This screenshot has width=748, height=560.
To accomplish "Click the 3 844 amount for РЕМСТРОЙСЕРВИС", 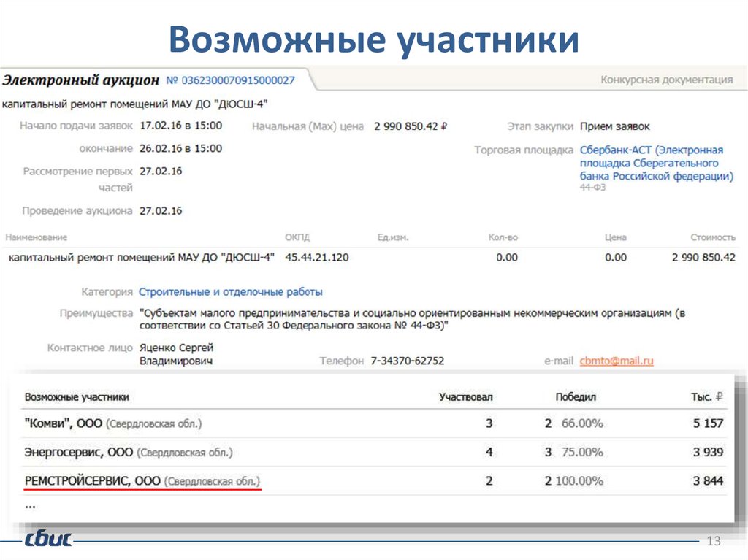I will (708, 481).
